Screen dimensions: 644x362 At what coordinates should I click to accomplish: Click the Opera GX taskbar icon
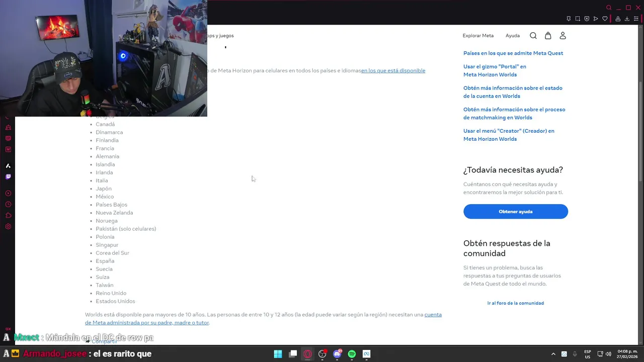tap(307, 354)
